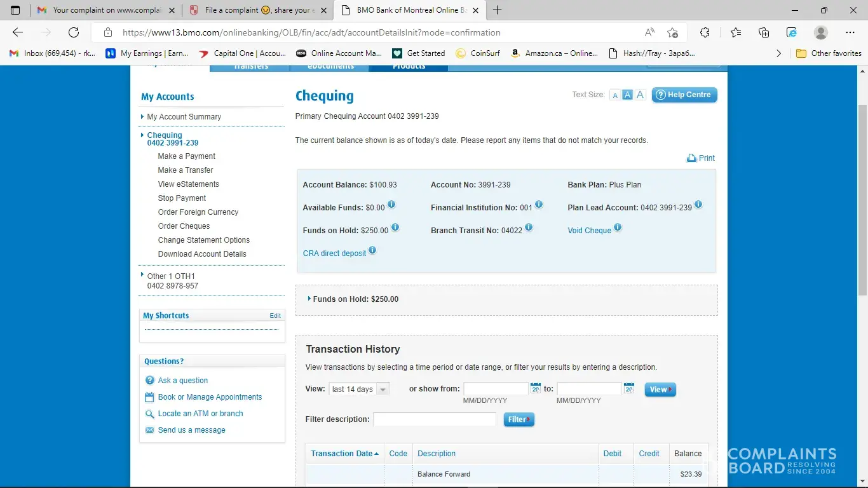This screenshot has height=488, width=868.
Task: Sort by Transaction Date column header
Action: pos(342,454)
